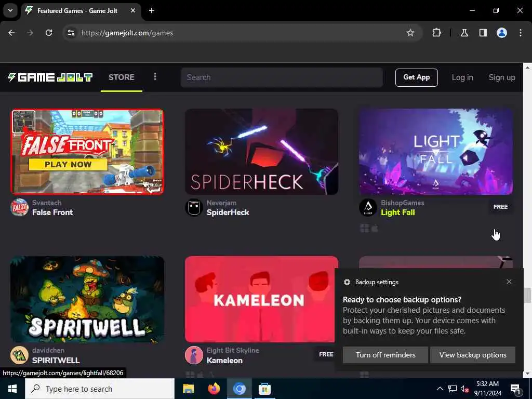Open the Kameleon title link

tap(224, 361)
